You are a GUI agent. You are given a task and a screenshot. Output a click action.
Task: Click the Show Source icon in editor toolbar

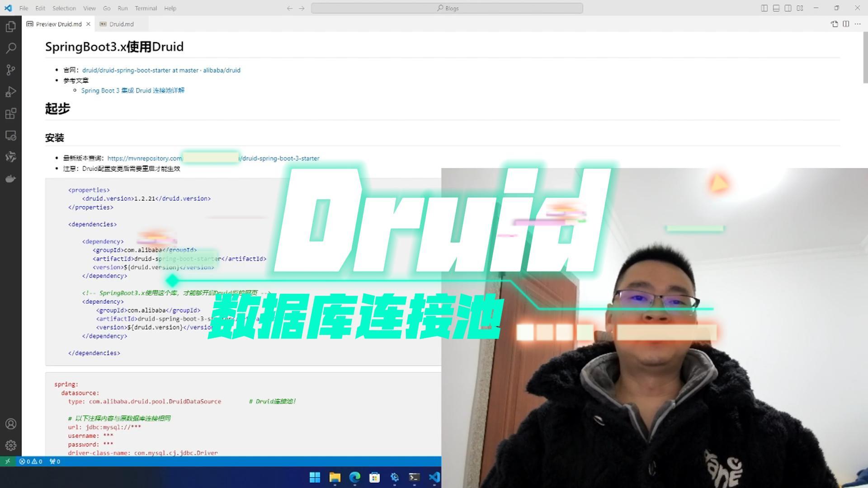coord(834,24)
